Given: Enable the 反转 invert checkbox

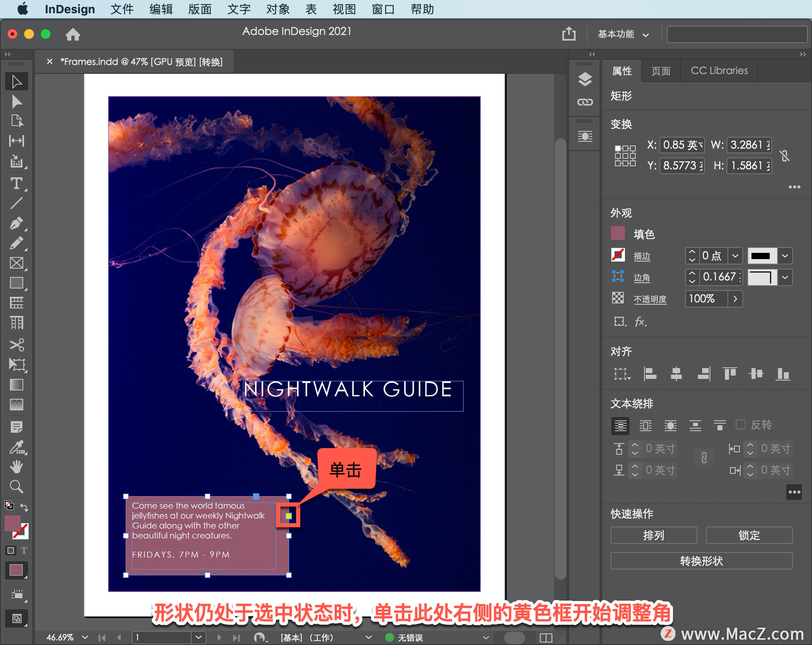Looking at the screenshot, I should coord(740,424).
